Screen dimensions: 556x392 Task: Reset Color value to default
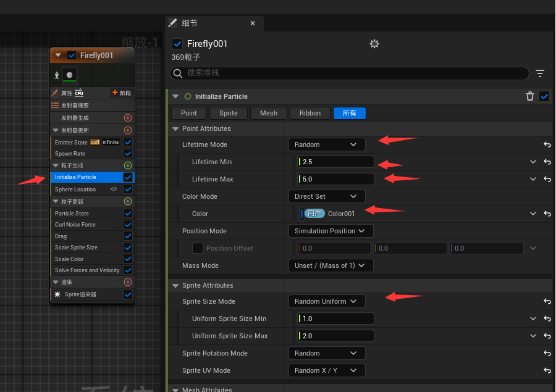tap(547, 214)
